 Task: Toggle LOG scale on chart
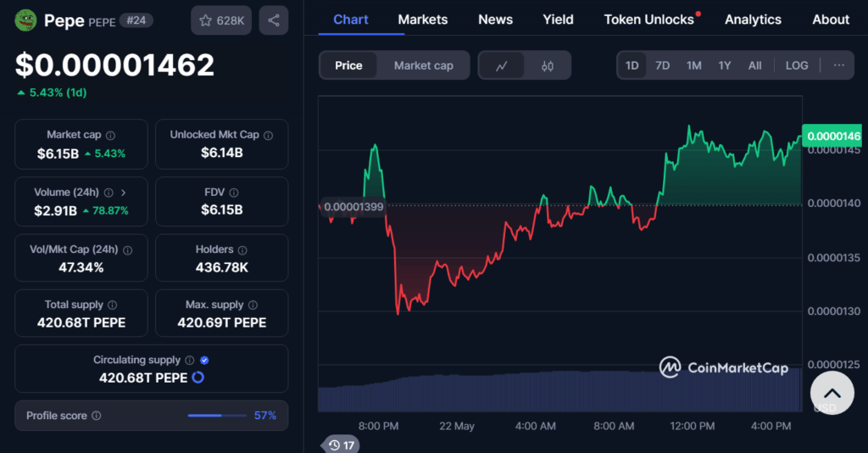797,65
